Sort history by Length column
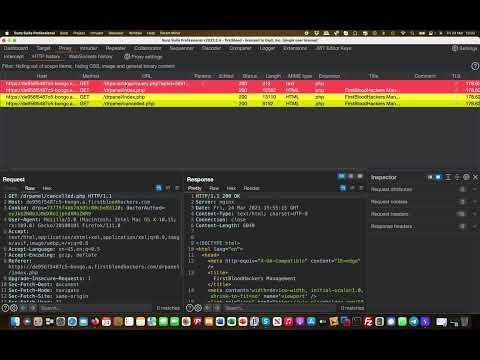Screen dimensions: 480x360 (x=273, y=76)
